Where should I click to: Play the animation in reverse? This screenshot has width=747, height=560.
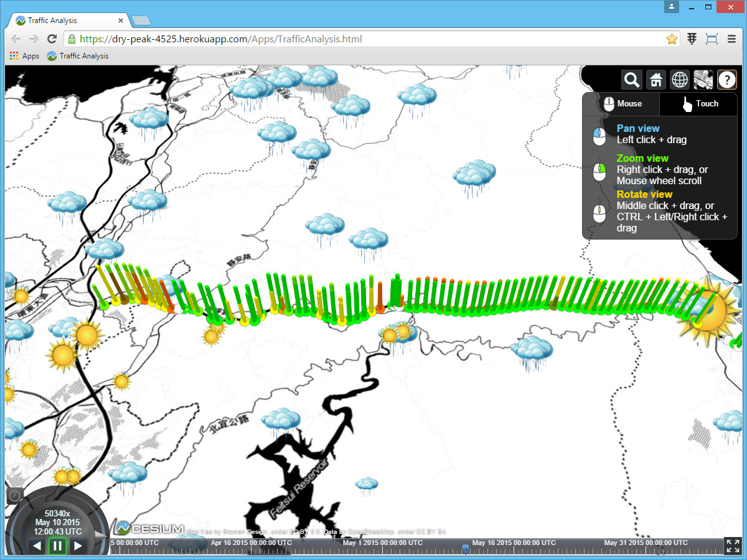(37, 546)
